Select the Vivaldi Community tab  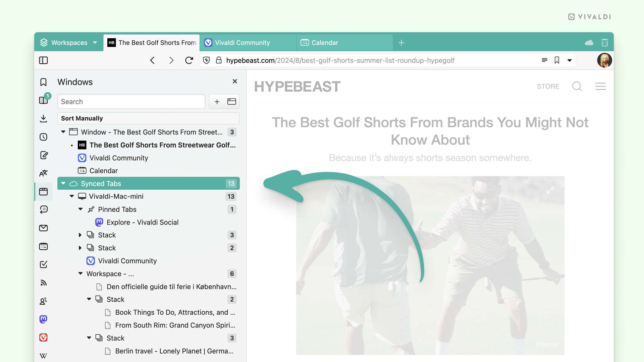(x=243, y=43)
